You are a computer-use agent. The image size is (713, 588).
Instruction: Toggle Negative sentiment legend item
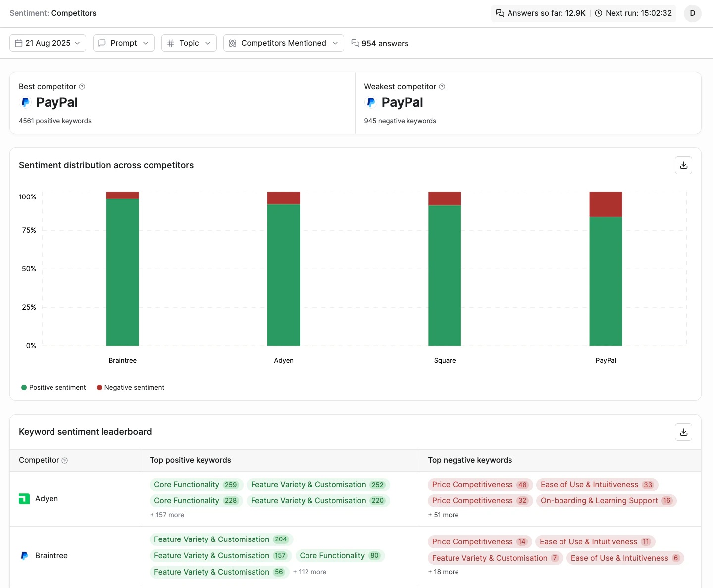coord(131,388)
